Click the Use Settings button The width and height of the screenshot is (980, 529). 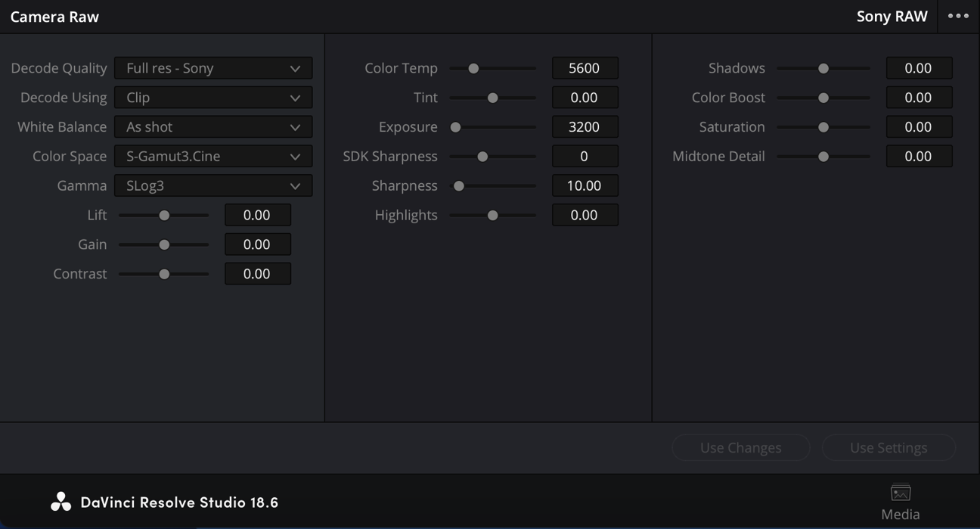889,447
